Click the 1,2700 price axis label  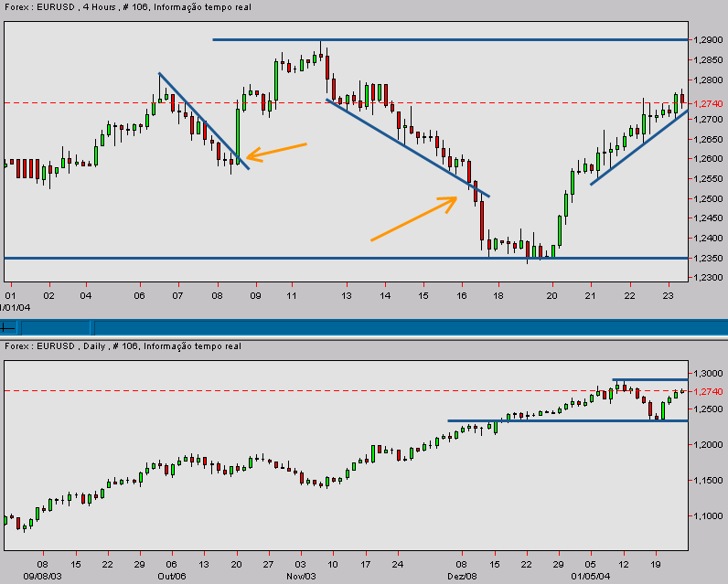point(708,119)
